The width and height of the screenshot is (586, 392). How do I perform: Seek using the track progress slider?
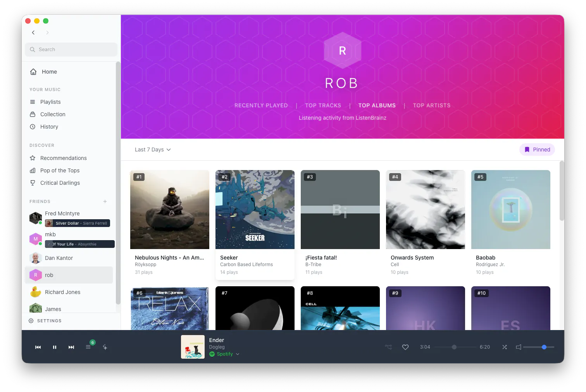[x=454, y=347]
